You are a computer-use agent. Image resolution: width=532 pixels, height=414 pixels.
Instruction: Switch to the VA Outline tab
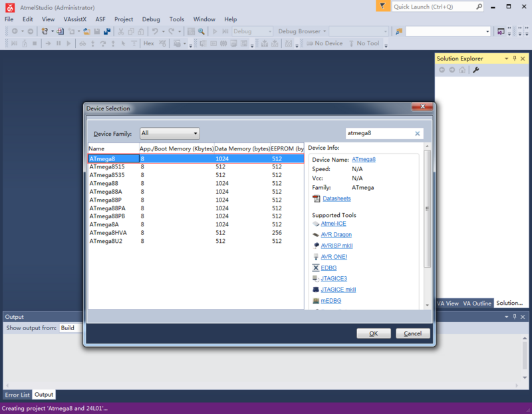(477, 304)
